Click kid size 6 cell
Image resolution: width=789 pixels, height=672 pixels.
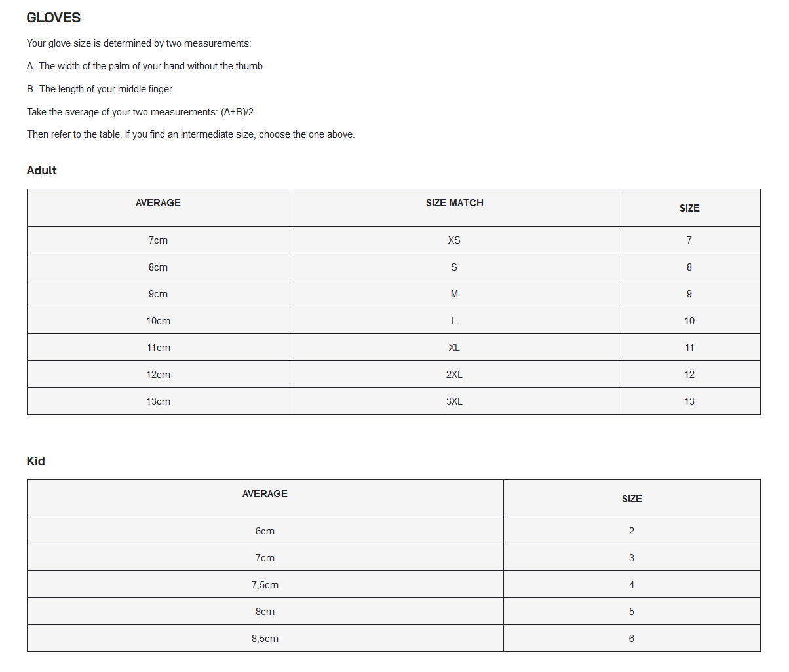(x=632, y=639)
